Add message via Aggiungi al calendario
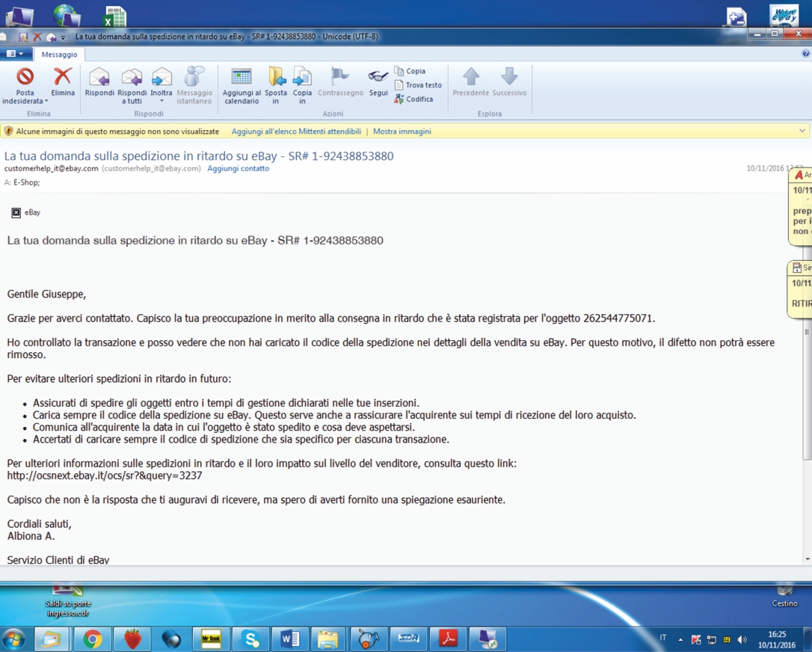The width and height of the screenshot is (812, 652). point(242,85)
